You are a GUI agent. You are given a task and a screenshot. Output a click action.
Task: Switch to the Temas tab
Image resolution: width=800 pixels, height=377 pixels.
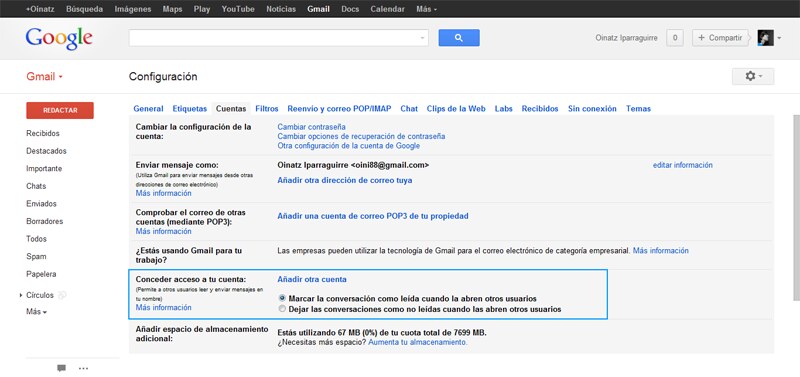click(638, 109)
